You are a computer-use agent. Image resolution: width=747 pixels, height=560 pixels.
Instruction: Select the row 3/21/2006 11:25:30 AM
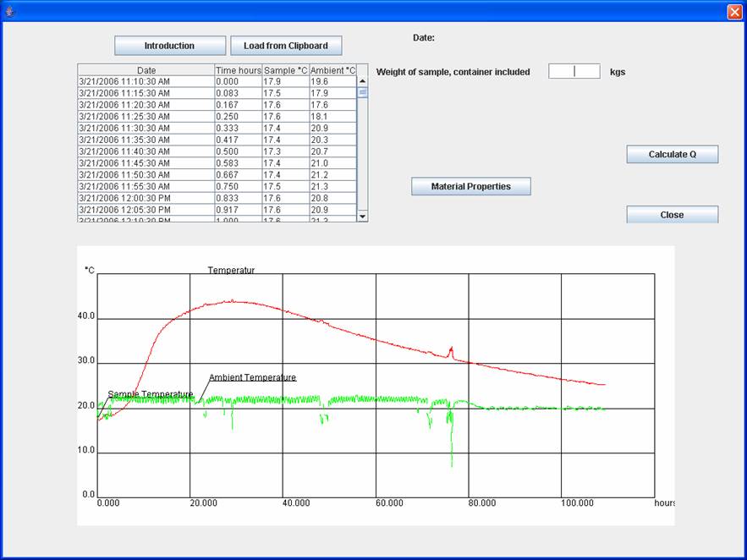pos(217,116)
